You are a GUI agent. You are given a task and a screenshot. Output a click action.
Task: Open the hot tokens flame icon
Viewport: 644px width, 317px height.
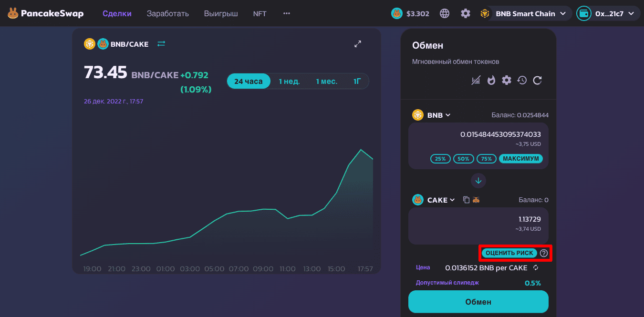pos(491,81)
